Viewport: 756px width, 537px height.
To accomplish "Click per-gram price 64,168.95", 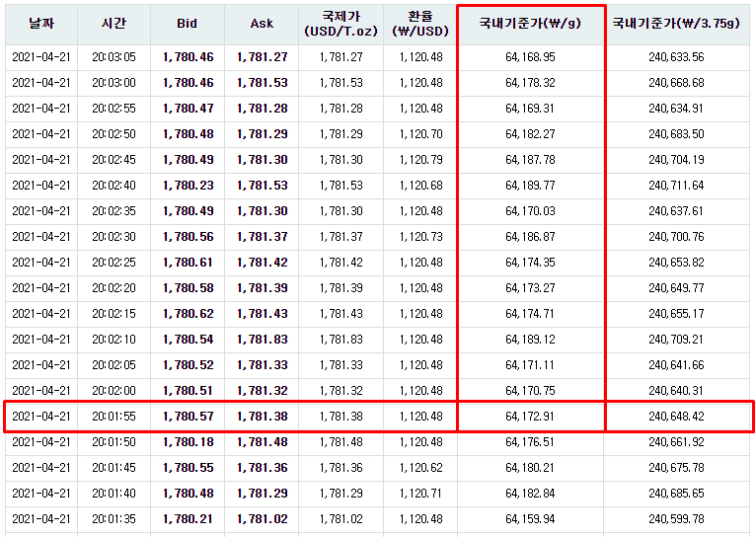I will point(530,57).
